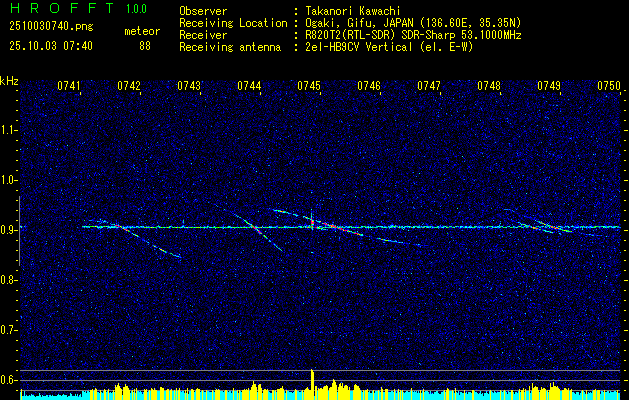Click the 0.8 kHz axis label
This screenshot has height=400, width=629.
coord(8,280)
